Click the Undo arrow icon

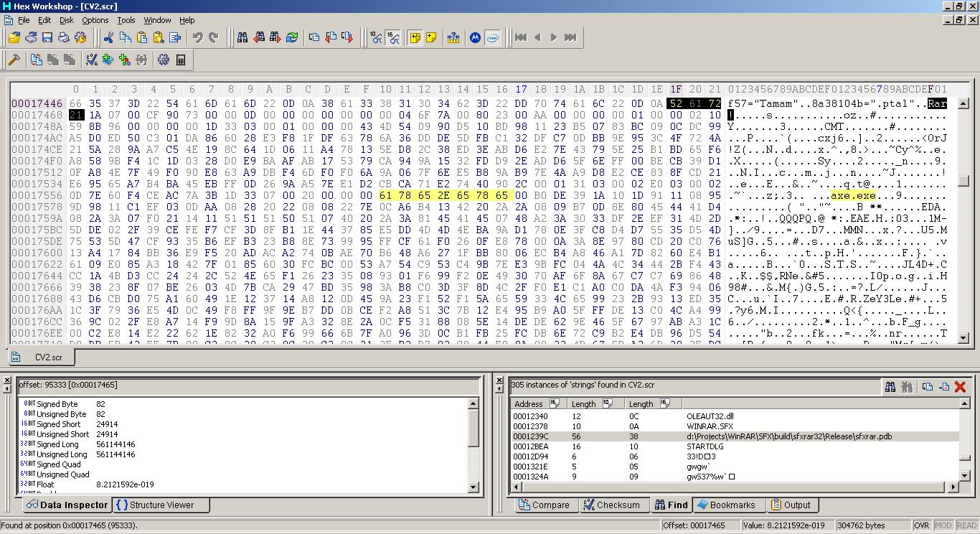197,37
